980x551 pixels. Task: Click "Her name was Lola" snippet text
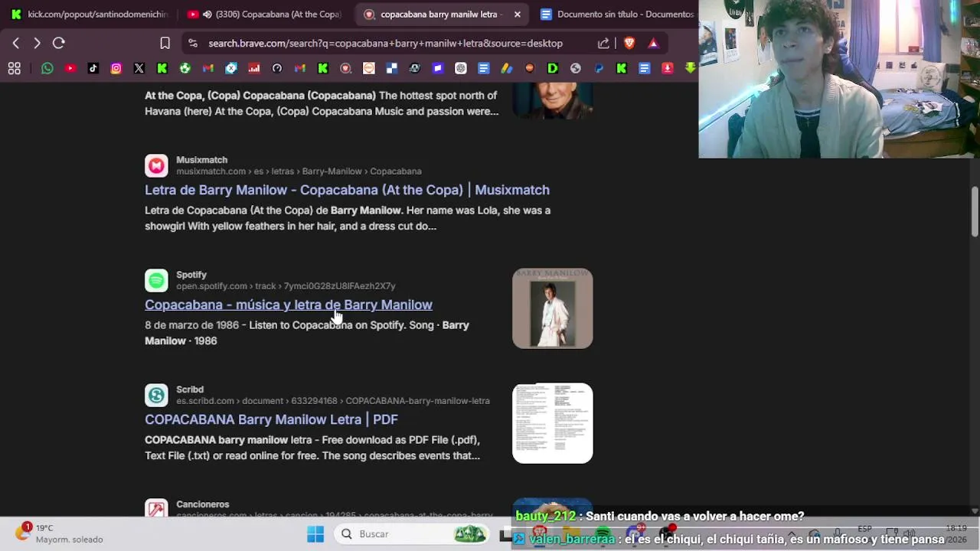(453, 210)
